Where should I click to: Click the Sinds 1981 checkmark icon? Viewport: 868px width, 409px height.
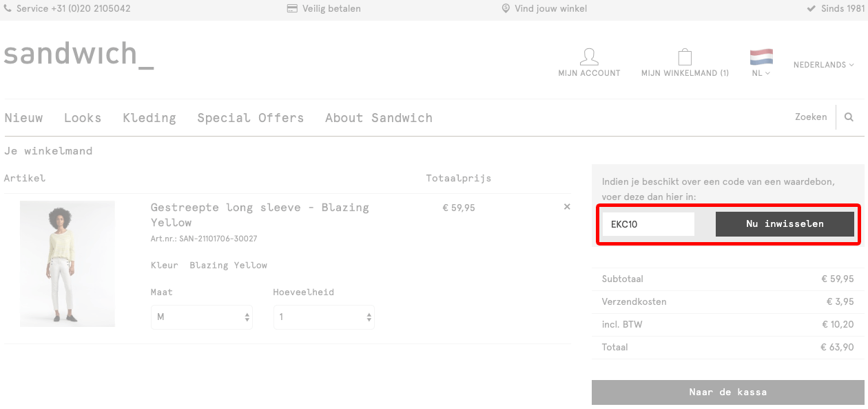tap(812, 9)
